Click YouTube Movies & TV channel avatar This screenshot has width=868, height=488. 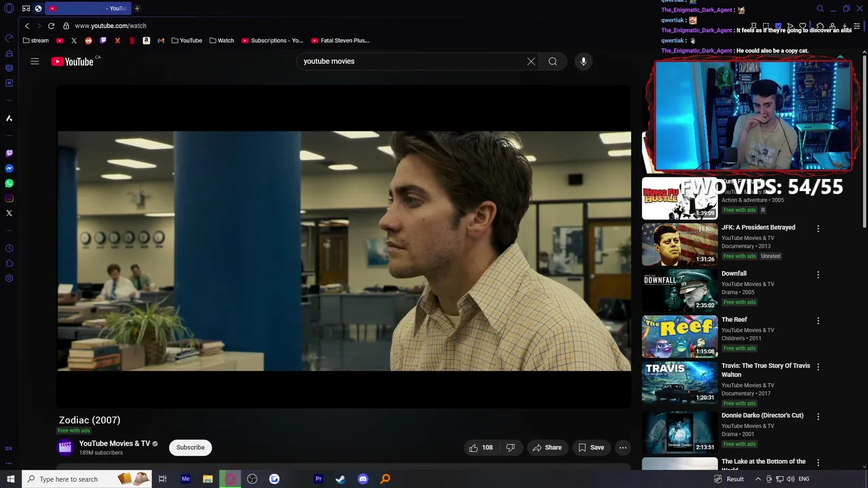tap(65, 447)
